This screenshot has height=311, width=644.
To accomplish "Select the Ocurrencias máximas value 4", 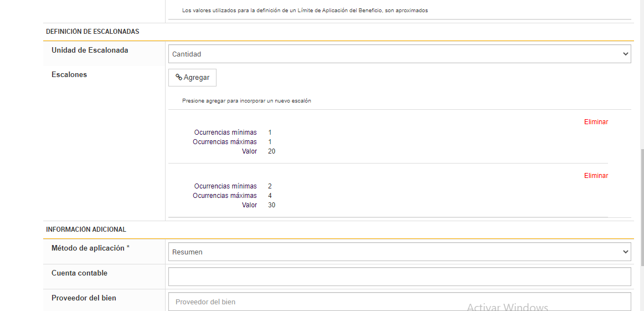I will point(270,196).
